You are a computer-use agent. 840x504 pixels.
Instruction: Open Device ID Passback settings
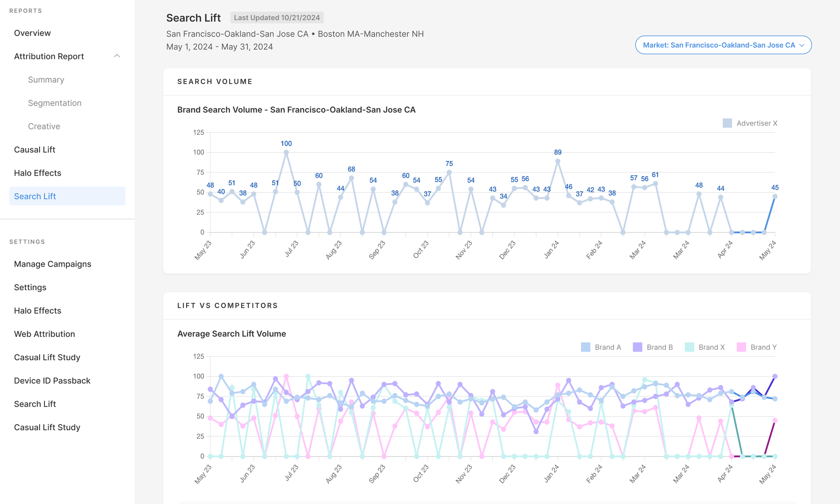(x=52, y=381)
